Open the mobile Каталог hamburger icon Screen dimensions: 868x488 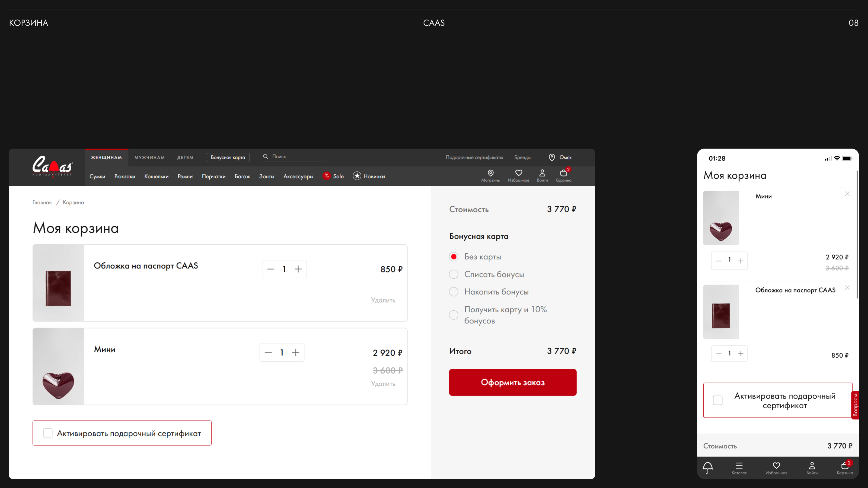click(x=739, y=466)
